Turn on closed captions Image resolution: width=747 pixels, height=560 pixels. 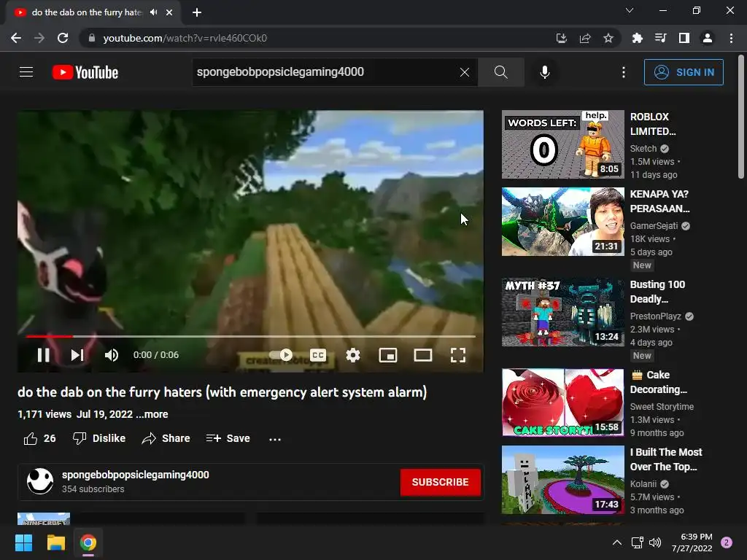(x=318, y=355)
